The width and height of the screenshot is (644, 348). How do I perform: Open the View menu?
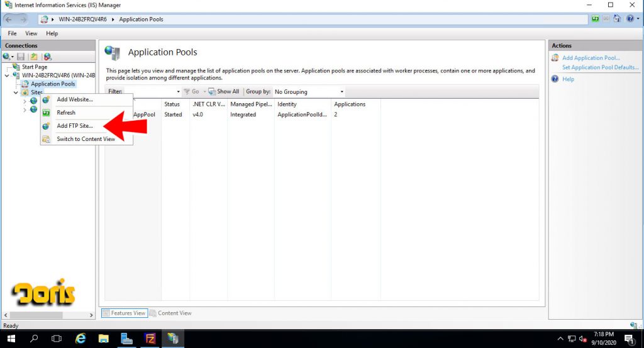31,33
